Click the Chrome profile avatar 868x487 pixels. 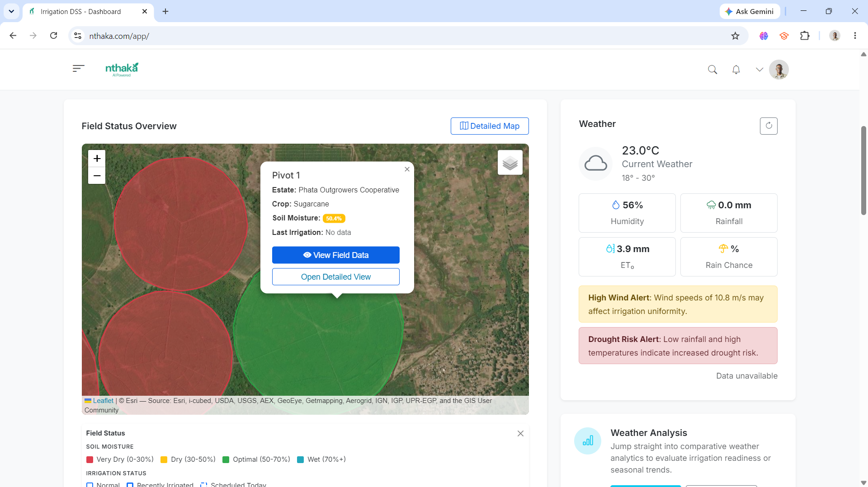(x=835, y=36)
